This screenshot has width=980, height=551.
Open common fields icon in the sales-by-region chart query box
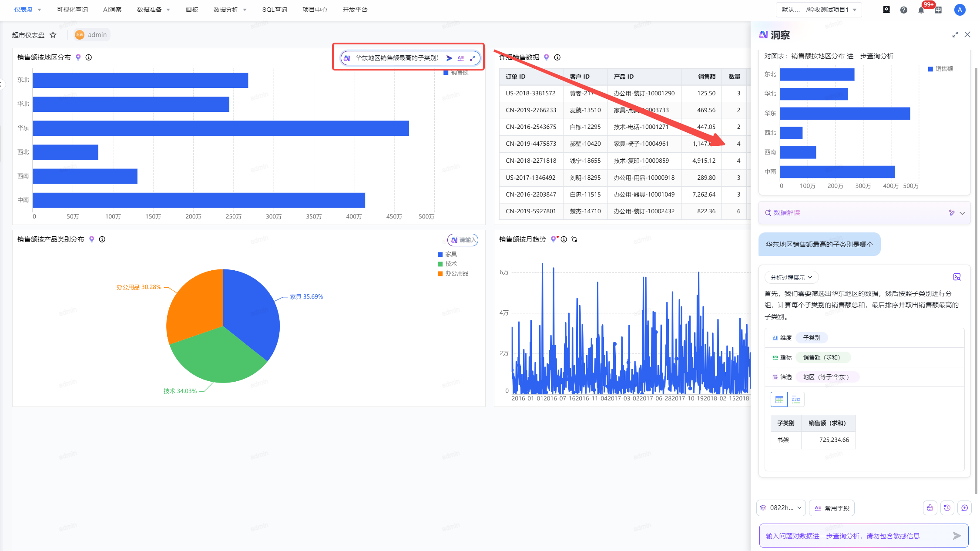pos(461,58)
